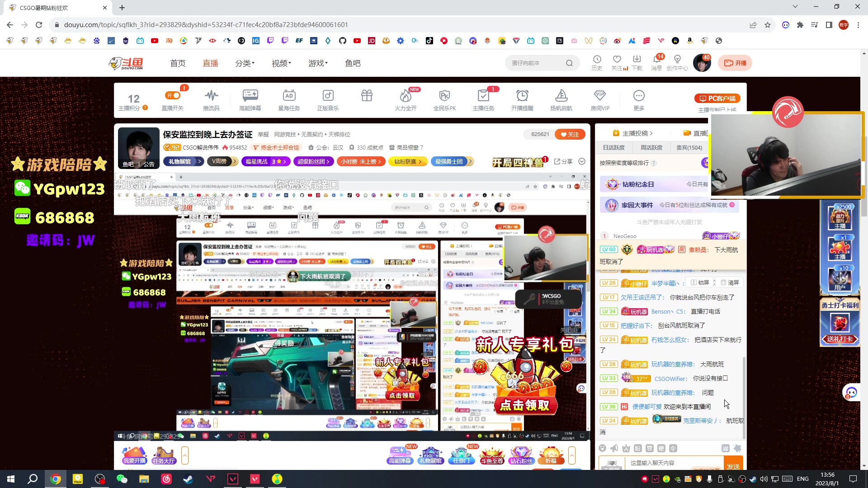Switch to the 周活跃度 tab
This screenshot has height=488, width=868.
(x=651, y=147)
